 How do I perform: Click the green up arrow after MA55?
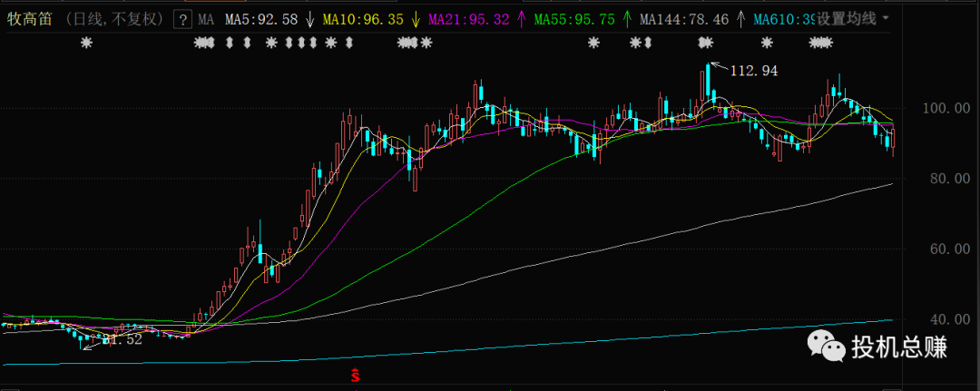click(628, 19)
